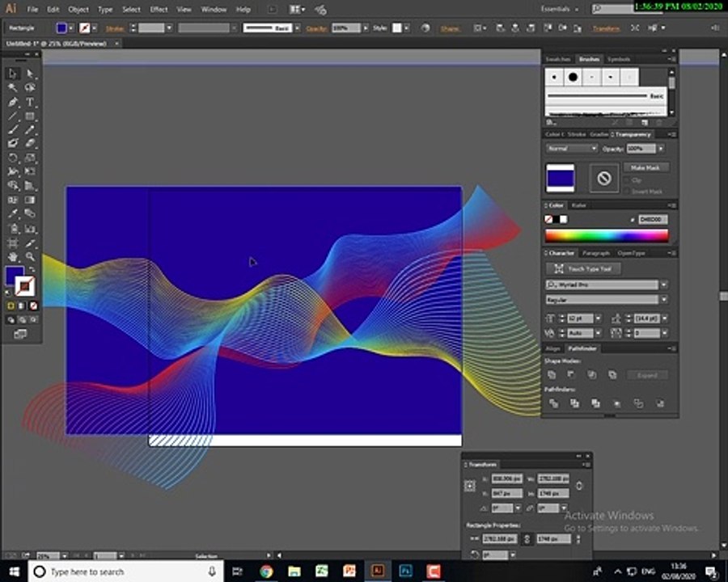
Task: Open the leading value dropdown arrow
Action: (665, 318)
